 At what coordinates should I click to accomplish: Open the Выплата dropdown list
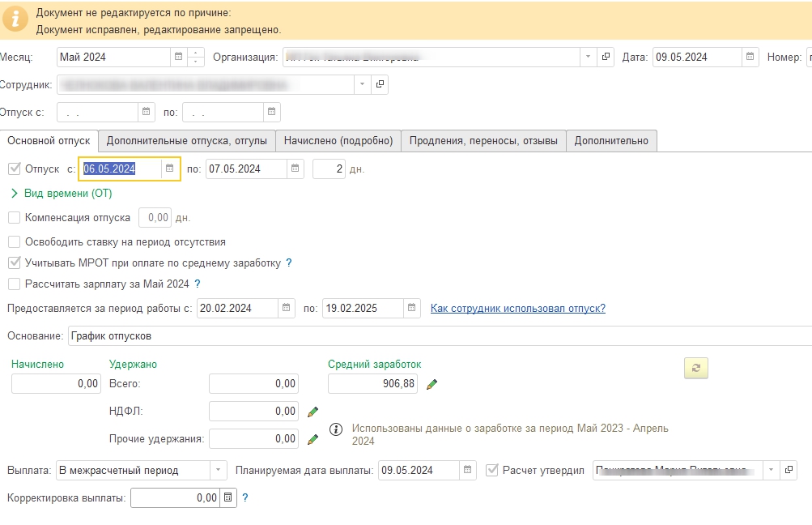219,471
